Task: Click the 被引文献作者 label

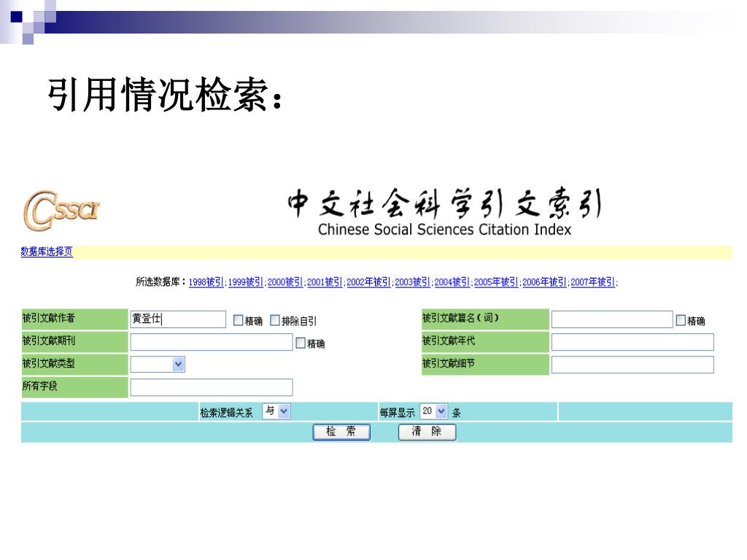Action: (49, 318)
